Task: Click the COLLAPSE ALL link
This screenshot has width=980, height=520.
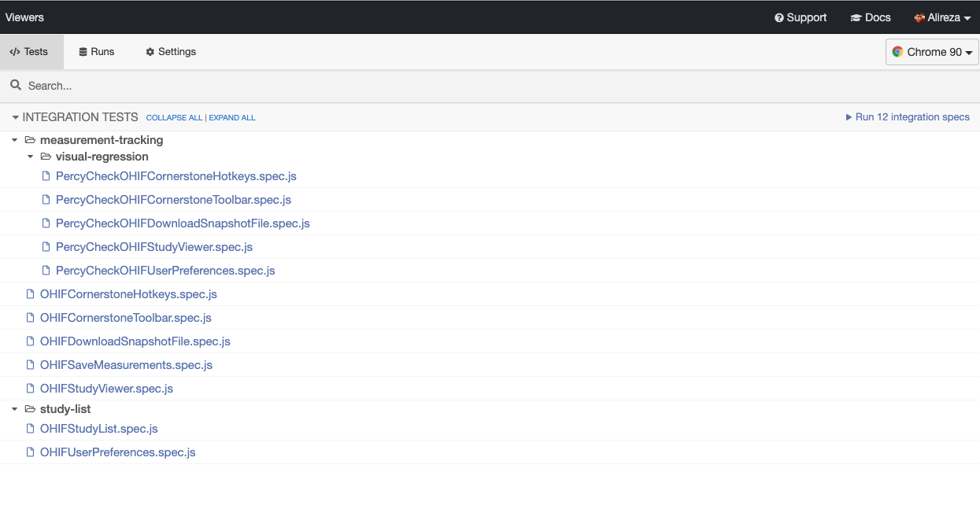Action: [174, 118]
